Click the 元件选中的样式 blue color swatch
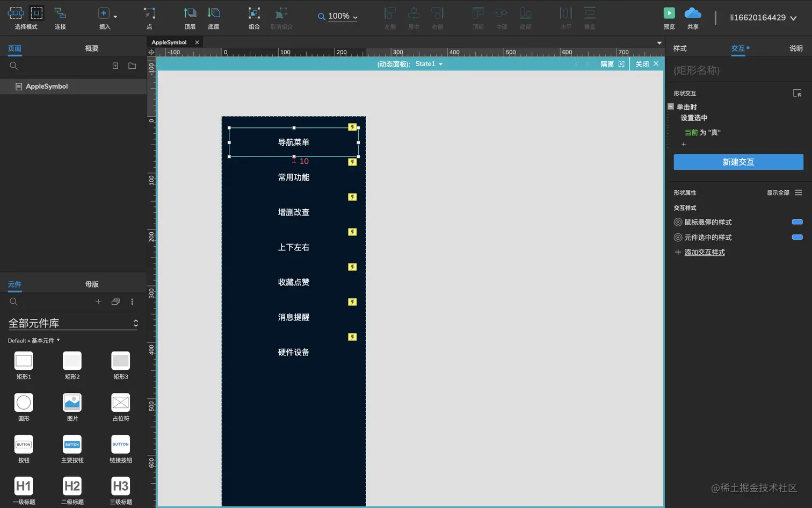The height and width of the screenshot is (508, 812). point(798,237)
